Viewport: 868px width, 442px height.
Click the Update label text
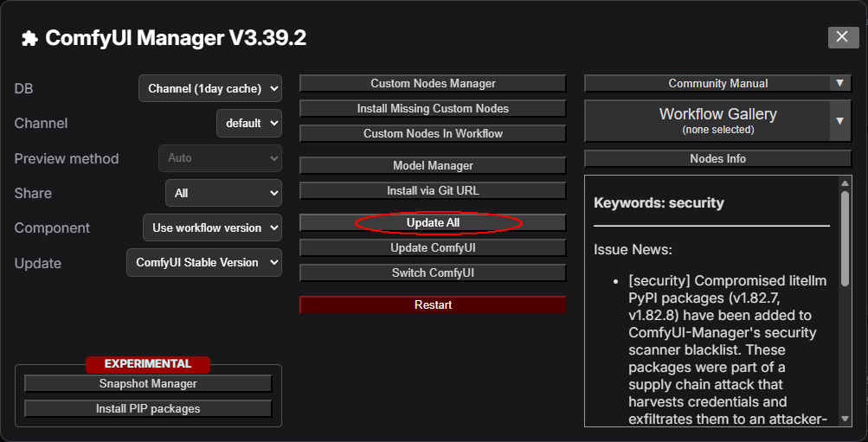37,263
